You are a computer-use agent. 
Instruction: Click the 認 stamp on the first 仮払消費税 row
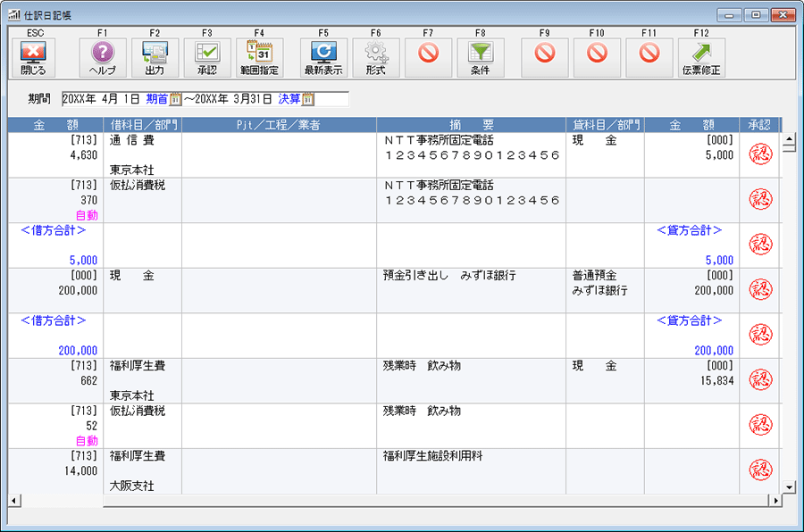tap(760, 199)
